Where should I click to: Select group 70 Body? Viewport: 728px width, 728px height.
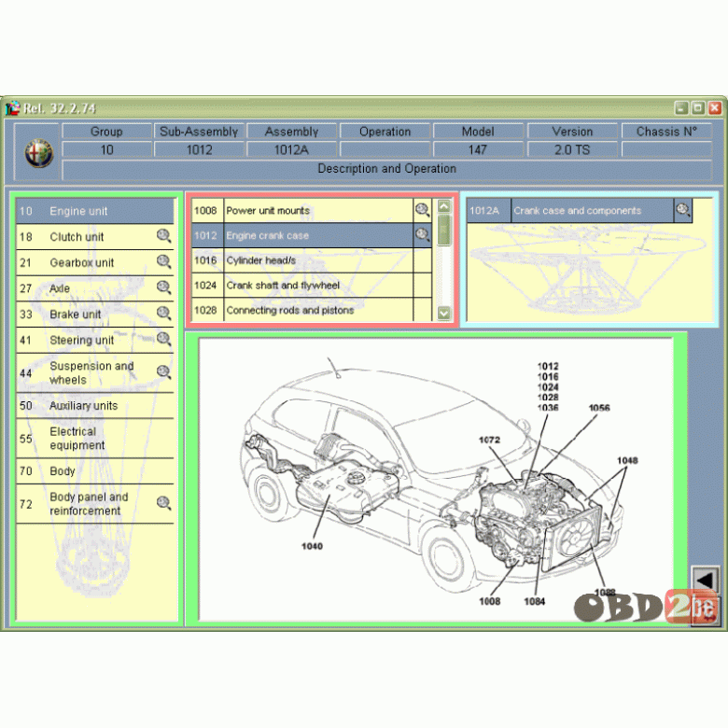pyautogui.click(x=95, y=471)
